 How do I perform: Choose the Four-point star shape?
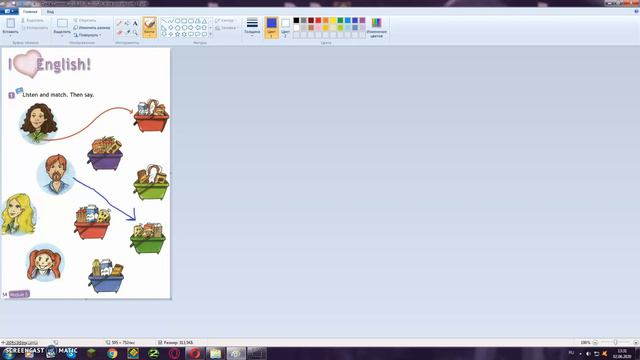click(x=171, y=35)
